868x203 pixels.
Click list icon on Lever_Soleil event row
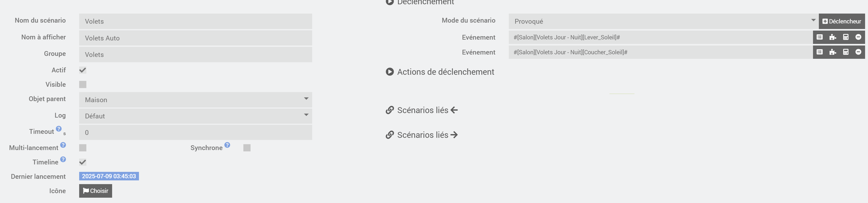819,37
